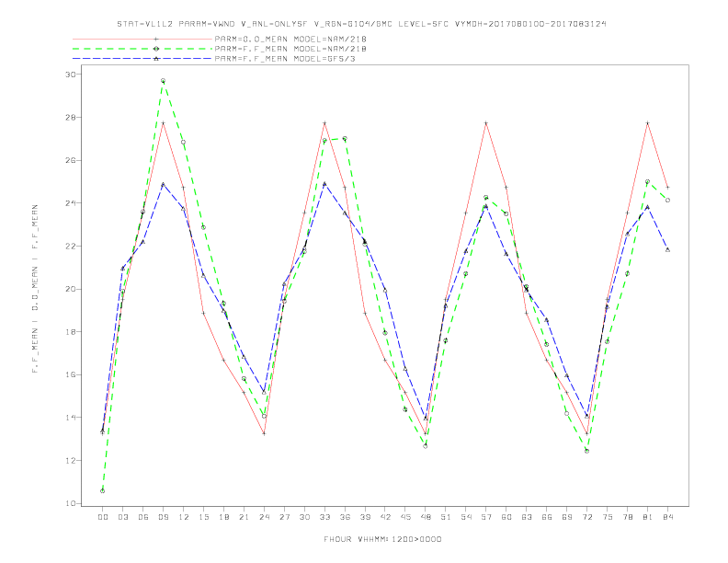Click x-axis forecast hour label 78

627,517
